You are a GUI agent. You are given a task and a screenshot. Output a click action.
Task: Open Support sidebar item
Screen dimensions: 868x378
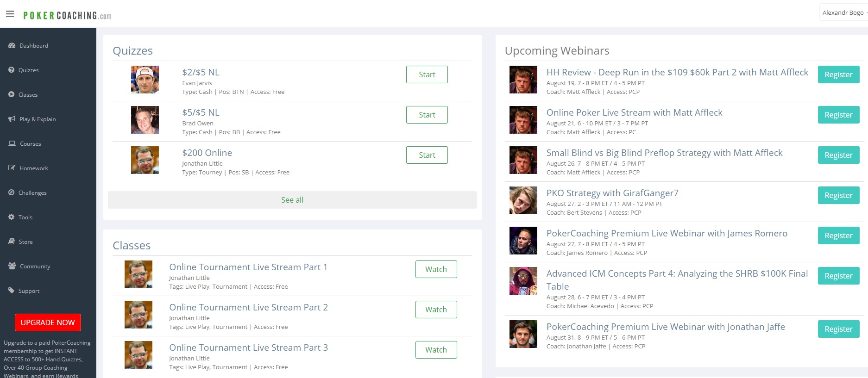point(29,291)
